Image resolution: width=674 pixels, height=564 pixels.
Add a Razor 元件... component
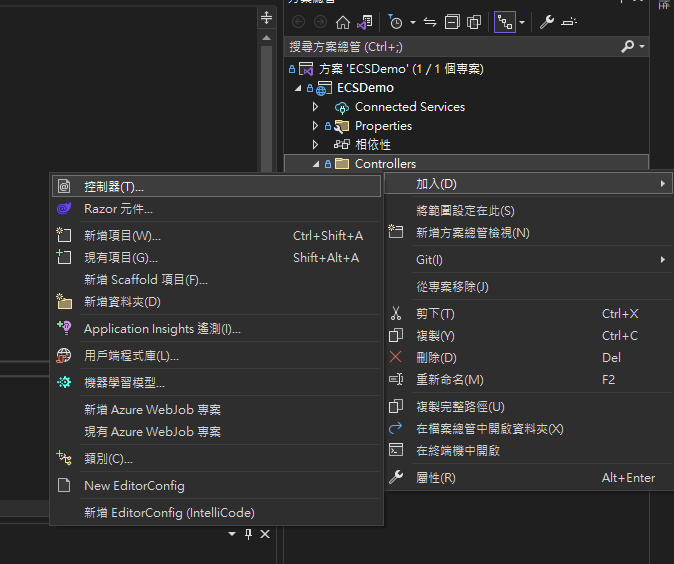coord(216,209)
